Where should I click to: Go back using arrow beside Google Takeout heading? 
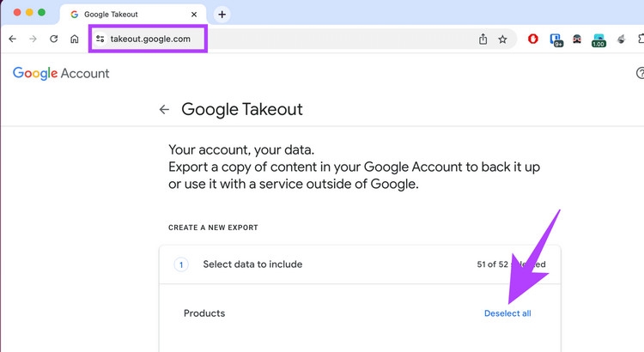(164, 110)
